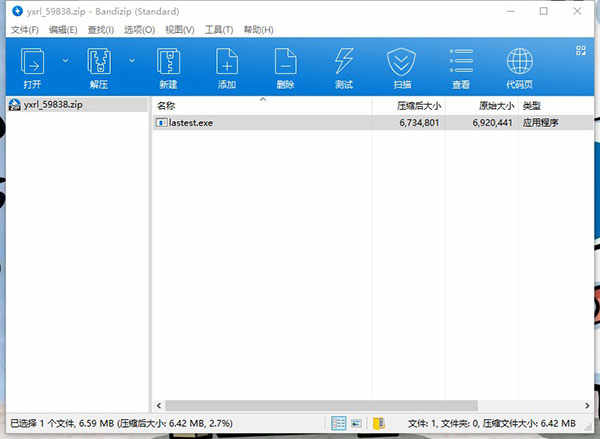This screenshot has width=600, height=439.
Task: Select the lastest.exe file row
Action: (373, 122)
